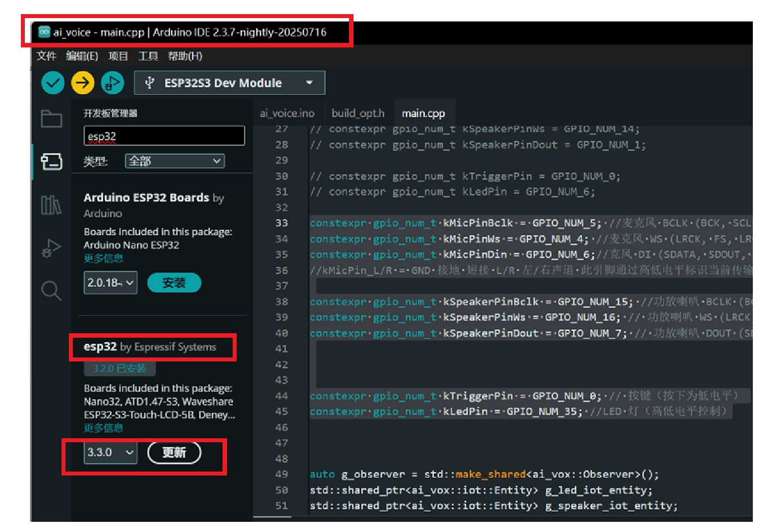The width and height of the screenshot is (763, 532).
Task: Open the 2.0.18 version dropdown
Action: click(x=111, y=282)
